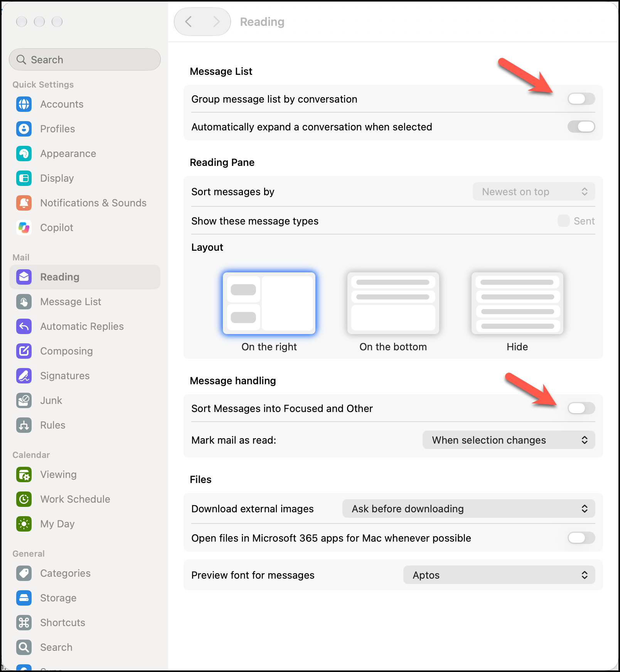Select the Categories sidebar label
This screenshot has height=672, width=620.
tap(65, 573)
